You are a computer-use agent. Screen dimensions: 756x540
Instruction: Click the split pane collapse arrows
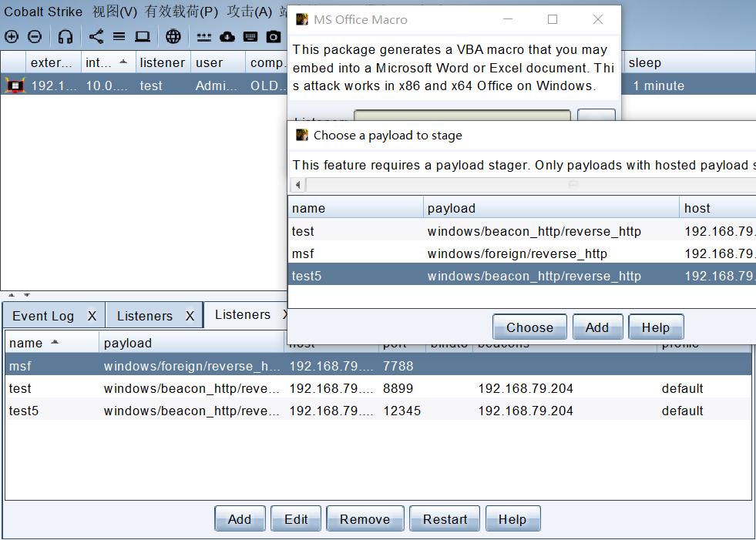[x=19, y=294]
